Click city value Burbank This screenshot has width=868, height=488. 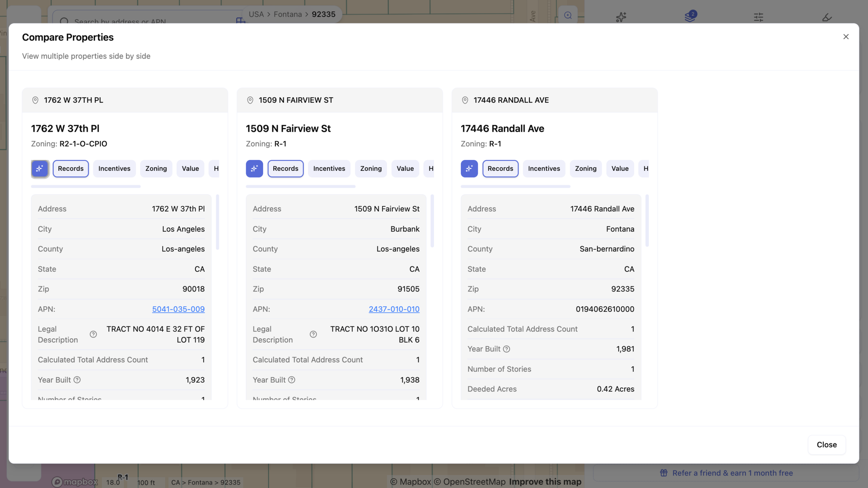[x=405, y=229]
